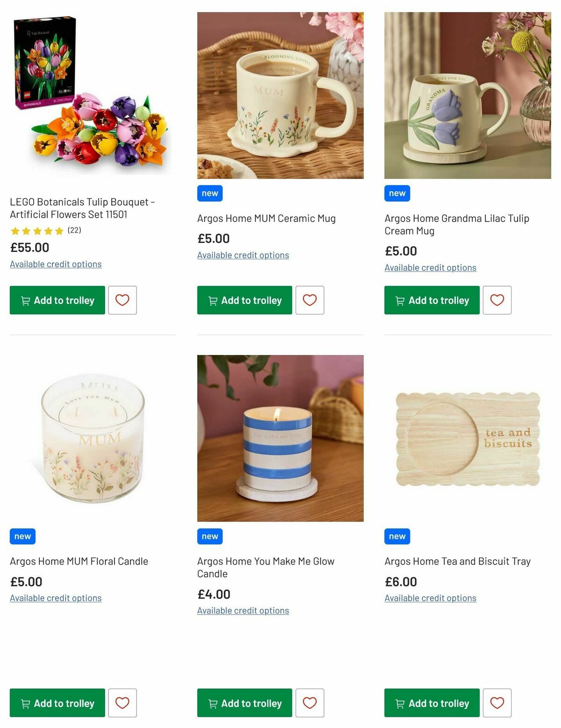Viewport: 561px width, 728px height.
Task: Open the LEGO Botanicals Tulip Bouquet product title
Action: coord(82,207)
